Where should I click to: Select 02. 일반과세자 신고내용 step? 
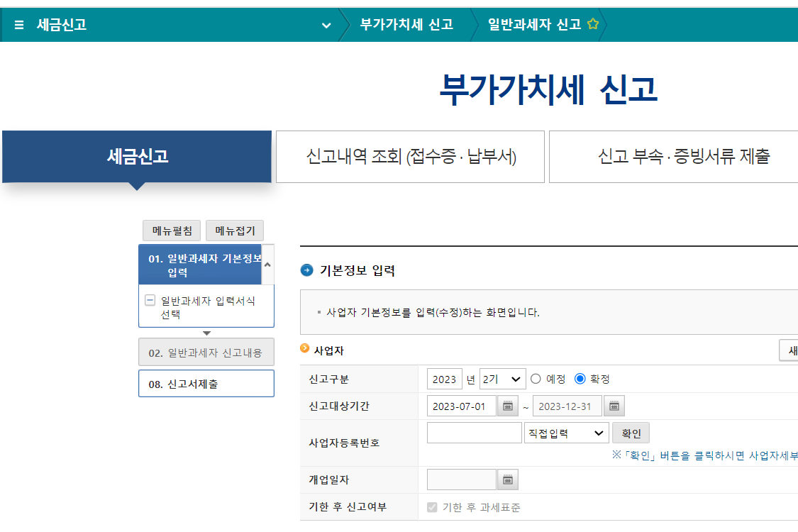coord(206,353)
